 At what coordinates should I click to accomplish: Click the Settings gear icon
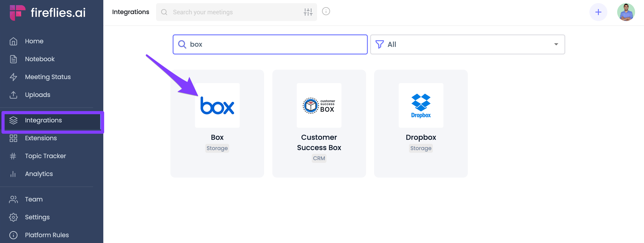pos(13,217)
